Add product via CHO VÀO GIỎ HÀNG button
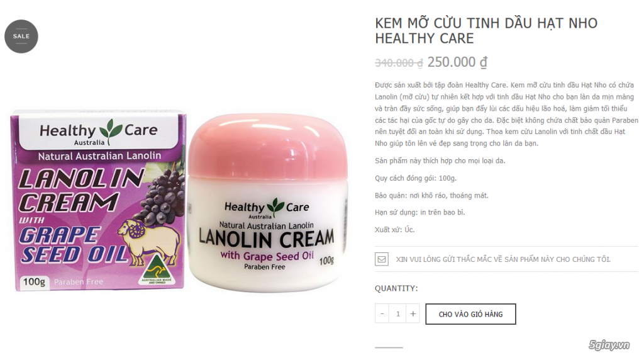The width and height of the screenshot is (644, 355). click(x=470, y=314)
